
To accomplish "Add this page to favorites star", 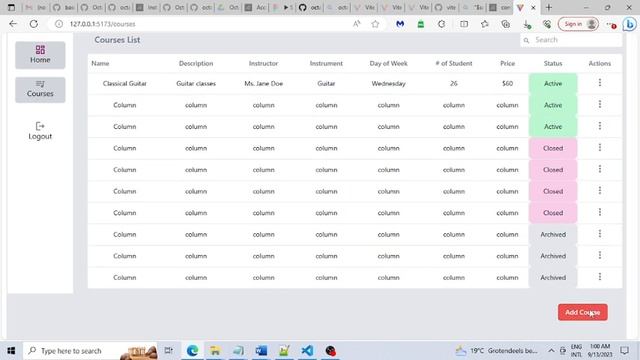I will [375, 24].
